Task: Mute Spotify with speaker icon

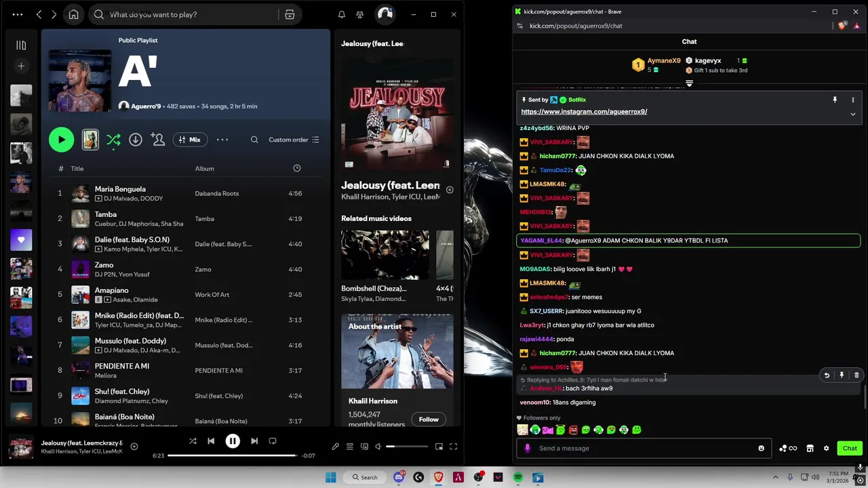Action: pyautogui.click(x=378, y=447)
